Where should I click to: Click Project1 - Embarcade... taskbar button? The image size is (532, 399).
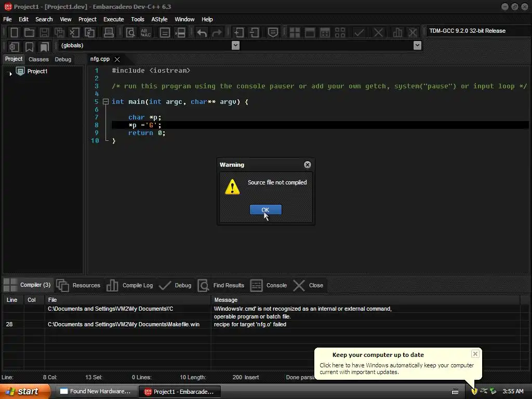click(180, 392)
